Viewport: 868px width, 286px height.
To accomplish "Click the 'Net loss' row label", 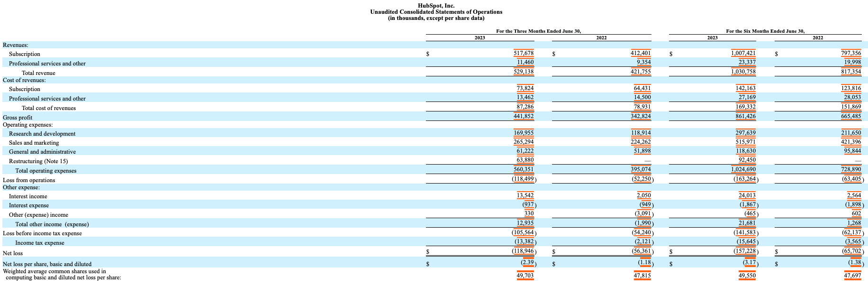I will (13, 253).
